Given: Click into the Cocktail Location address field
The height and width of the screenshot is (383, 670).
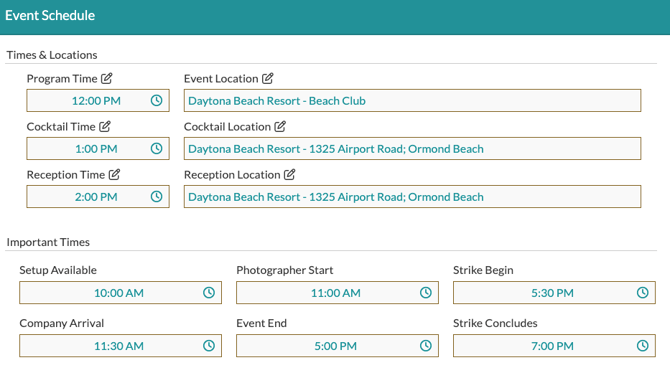Looking at the screenshot, I should pos(412,148).
